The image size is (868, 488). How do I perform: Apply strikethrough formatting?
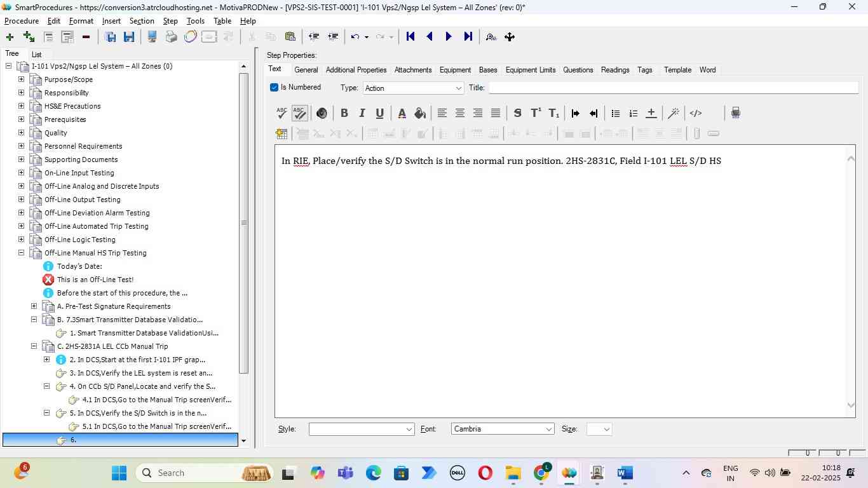click(517, 113)
